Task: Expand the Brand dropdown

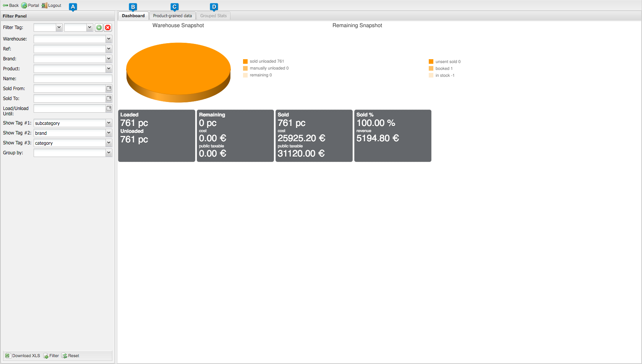Action: (x=109, y=59)
